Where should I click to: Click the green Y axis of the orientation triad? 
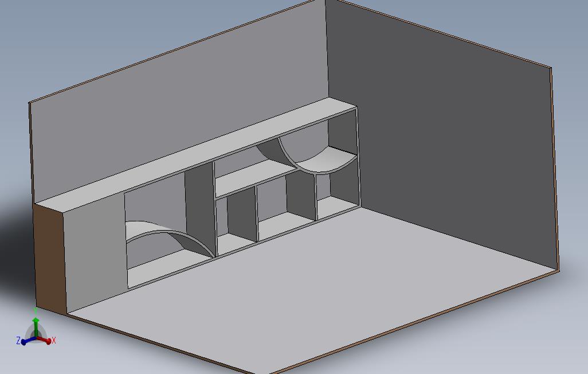pos(36,327)
